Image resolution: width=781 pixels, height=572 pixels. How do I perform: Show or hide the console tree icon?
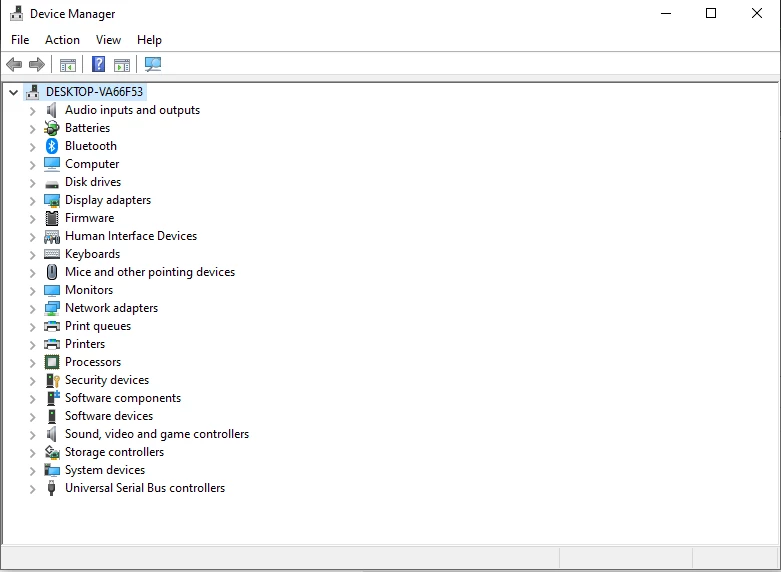[x=68, y=65]
